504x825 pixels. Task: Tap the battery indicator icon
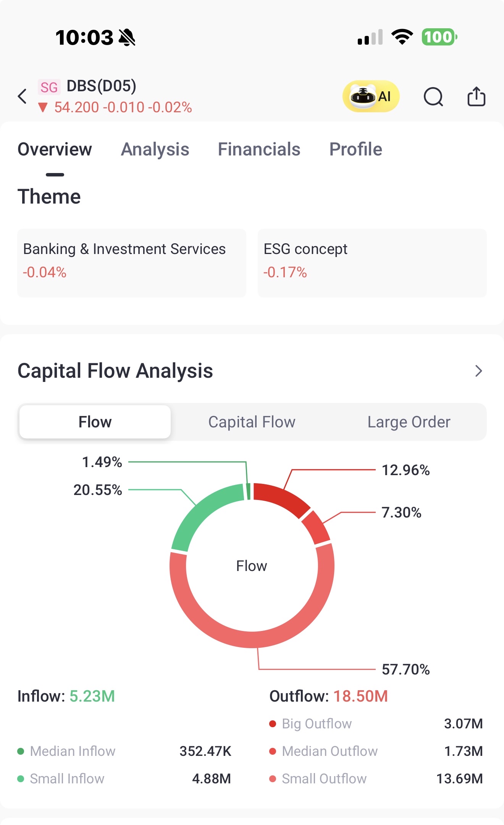(x=439, y=37)
